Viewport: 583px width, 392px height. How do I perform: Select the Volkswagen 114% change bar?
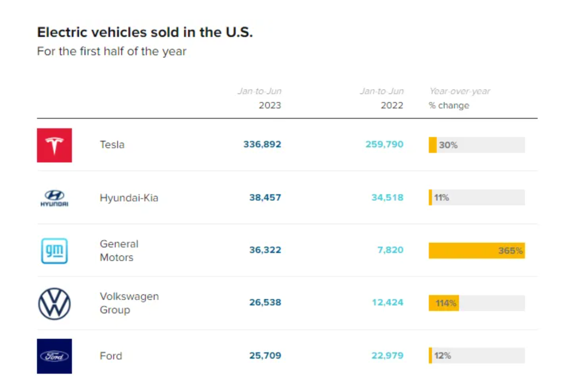[x=476, y=303]
